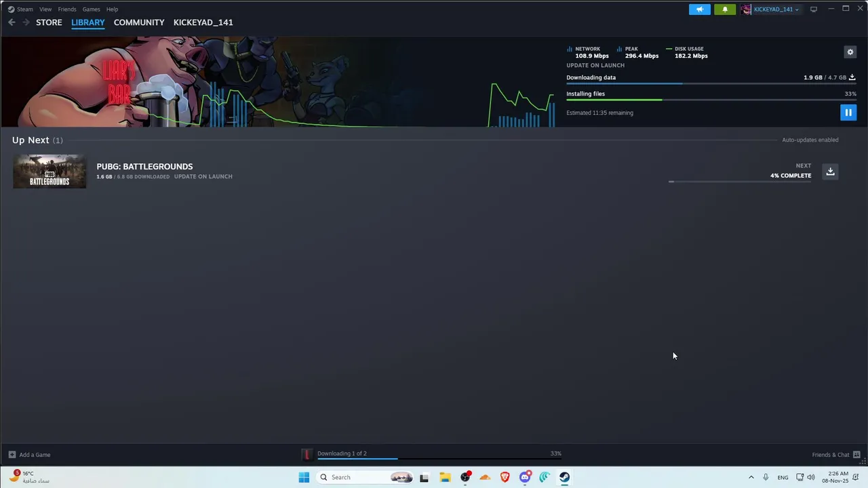Open the KICKEYAD_141 profile tab
Viewport: 868px width, 488px height.
[203, 22]
